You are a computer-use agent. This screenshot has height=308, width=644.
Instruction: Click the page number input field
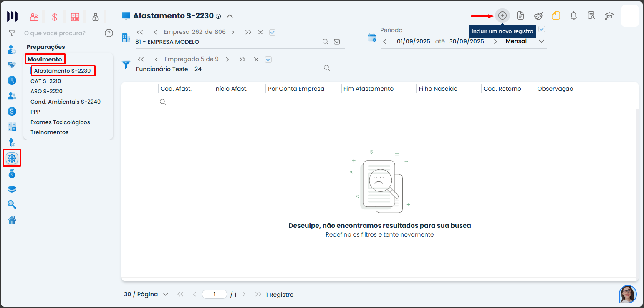(x=214, y=294)
